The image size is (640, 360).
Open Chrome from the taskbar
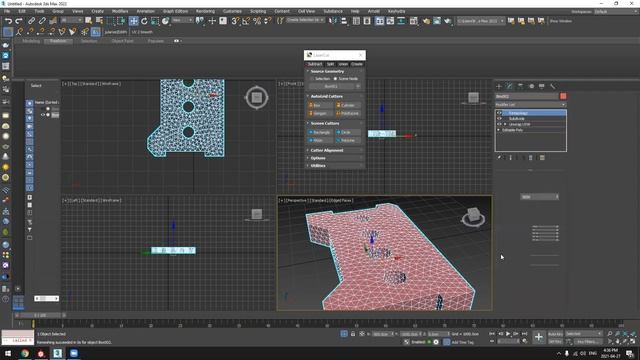[25, 353]
